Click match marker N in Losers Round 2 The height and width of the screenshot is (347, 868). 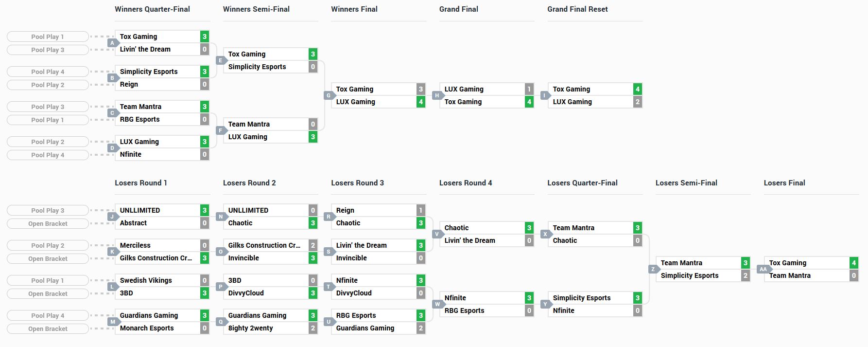pos(220,217)
